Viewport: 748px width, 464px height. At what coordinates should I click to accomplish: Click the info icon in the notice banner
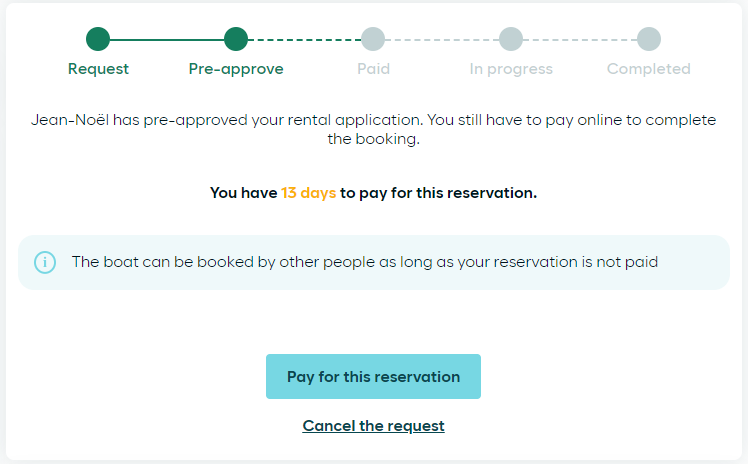45,262
